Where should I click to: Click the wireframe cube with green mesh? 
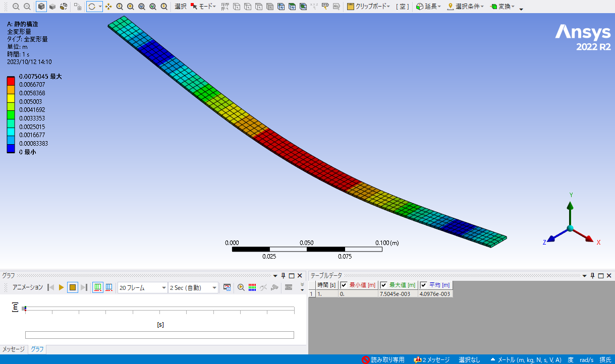pyautogui.click(x=303, y=7)
